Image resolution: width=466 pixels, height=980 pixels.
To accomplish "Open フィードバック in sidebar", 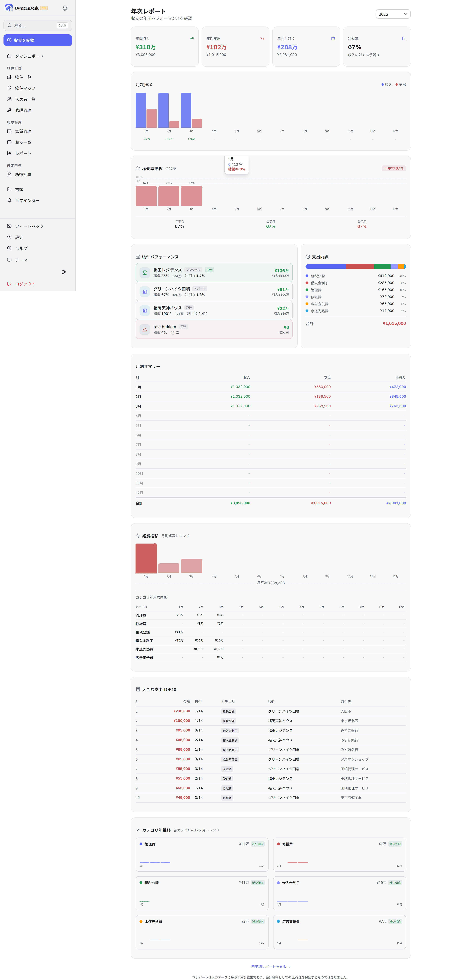I will click(x=38, y=226).
